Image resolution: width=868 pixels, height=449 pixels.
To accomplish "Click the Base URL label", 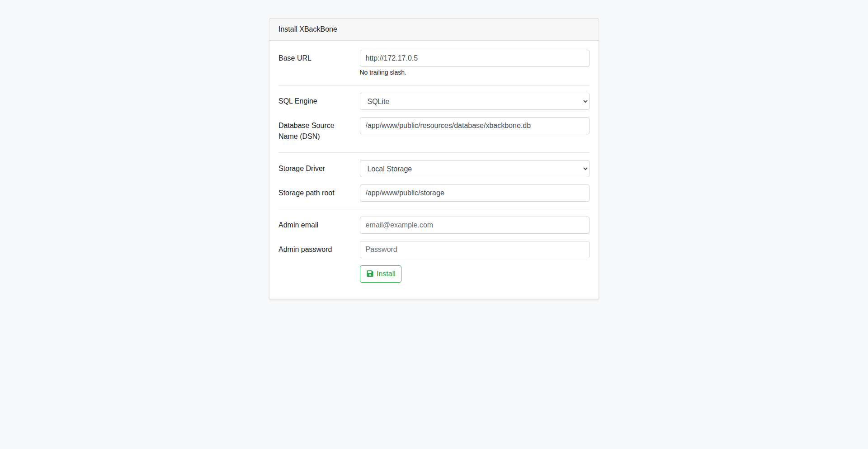I will point(295,58).
